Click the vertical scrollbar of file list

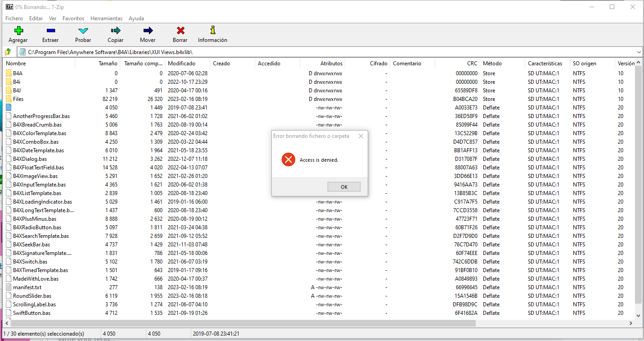click(x=639, y=186)
